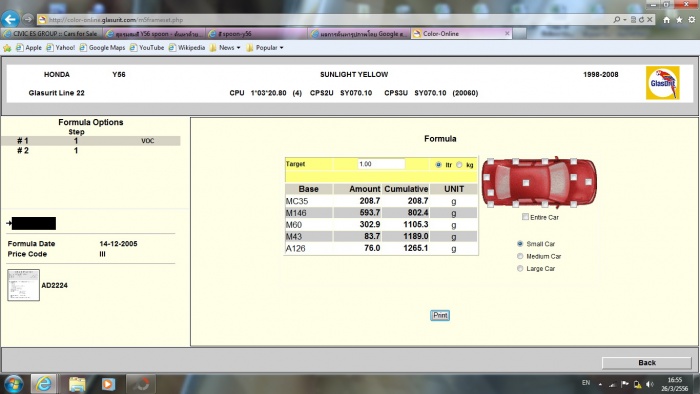Image resolution: width=700 pixels, height=394 pixels.
Task: Open the file explorer taskbar icon
Action: click(77, 384)
